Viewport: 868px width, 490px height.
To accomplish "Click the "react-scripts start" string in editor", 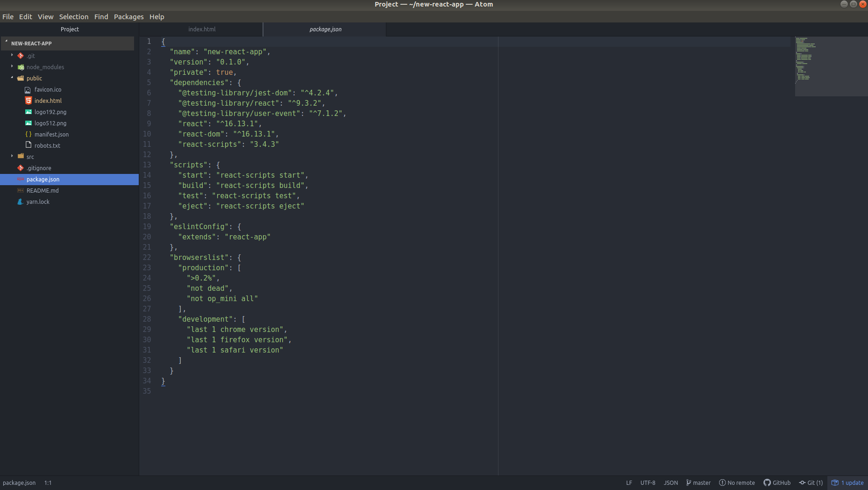I will pos(260,175).
